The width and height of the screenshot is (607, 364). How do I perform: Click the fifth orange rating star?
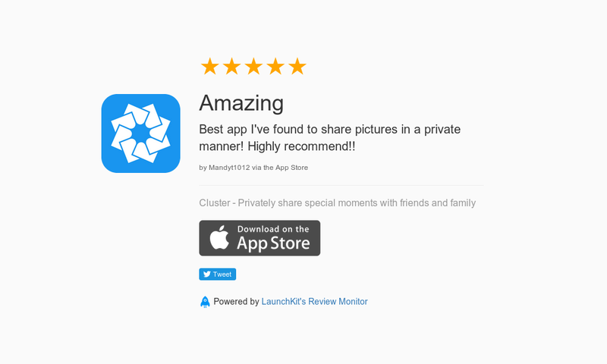[x=297, y=66]
